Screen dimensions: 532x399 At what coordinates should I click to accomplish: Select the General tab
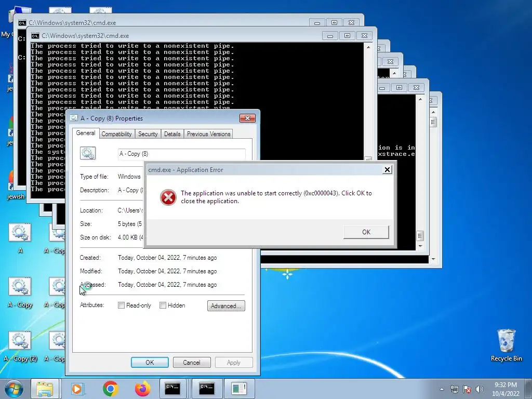click(86, 133)
